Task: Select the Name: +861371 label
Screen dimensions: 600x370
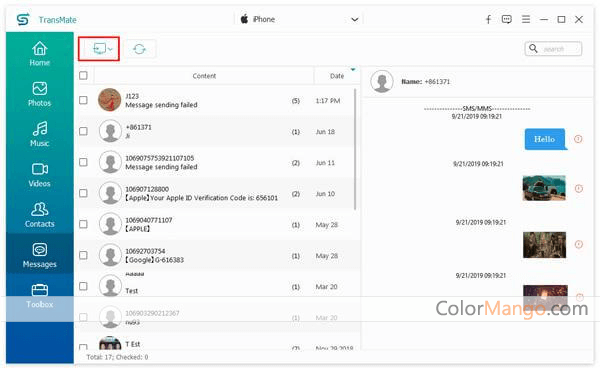Action: tap(426, 81)
